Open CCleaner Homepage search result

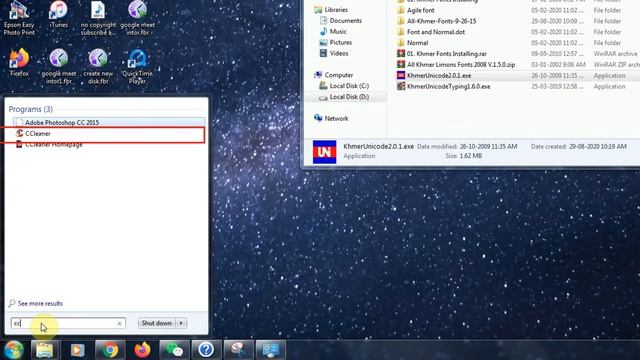109,144
